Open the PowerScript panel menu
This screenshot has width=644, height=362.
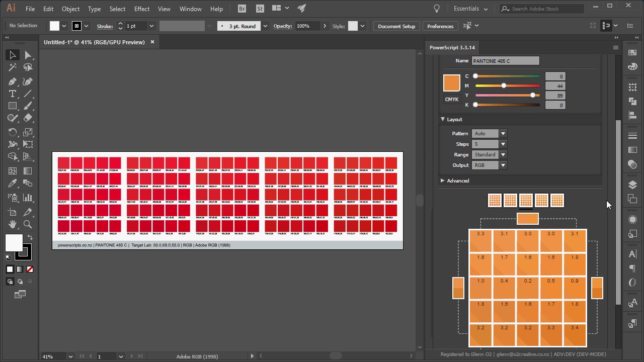pos(615,48)
